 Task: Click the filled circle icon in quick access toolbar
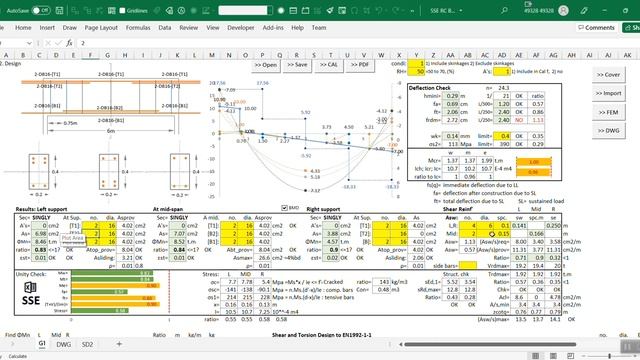pos(281,11)
